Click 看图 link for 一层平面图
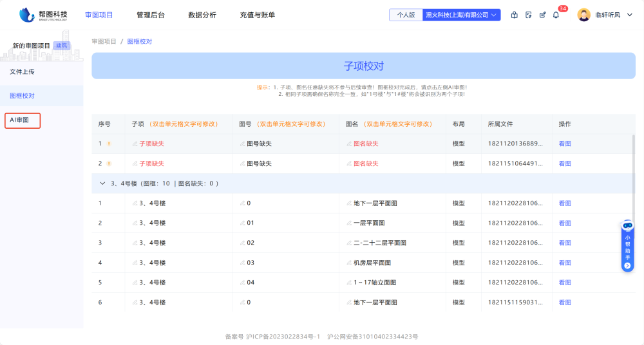This screenshot has height=345, width=644. tap(565, 223)
